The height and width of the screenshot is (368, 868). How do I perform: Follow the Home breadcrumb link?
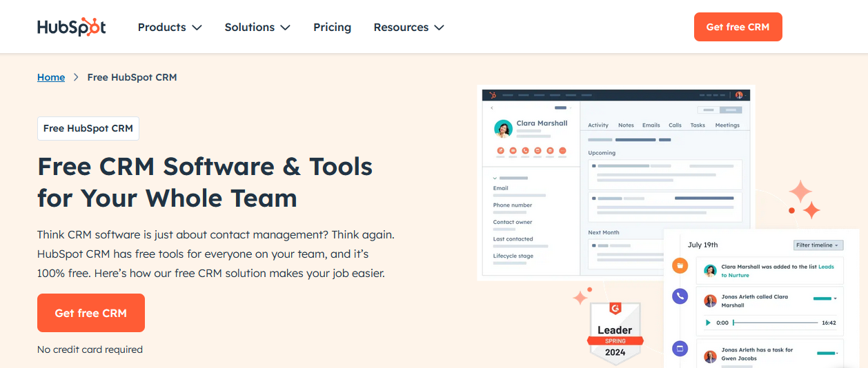pyautogui.click(x=51, y=77)
